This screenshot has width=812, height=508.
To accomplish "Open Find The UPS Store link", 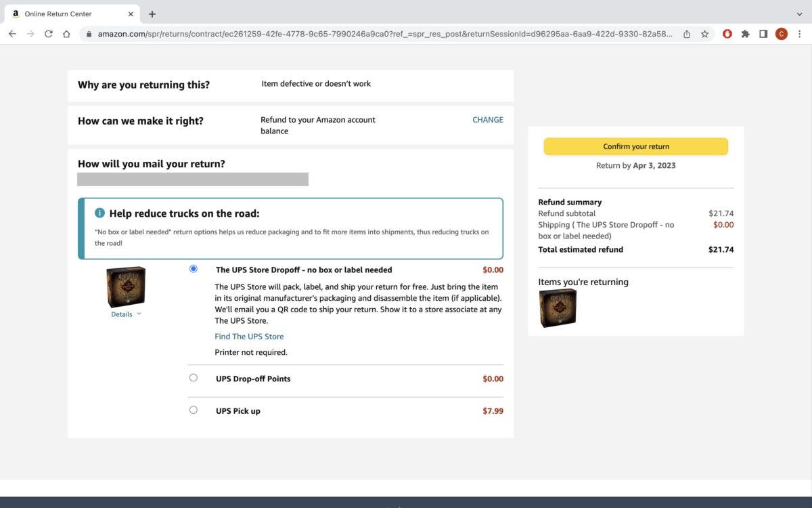I will coord(249,337).
